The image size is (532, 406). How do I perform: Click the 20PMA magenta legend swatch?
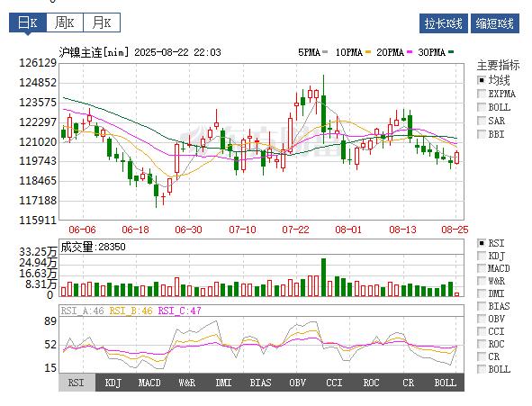point(410,52)
